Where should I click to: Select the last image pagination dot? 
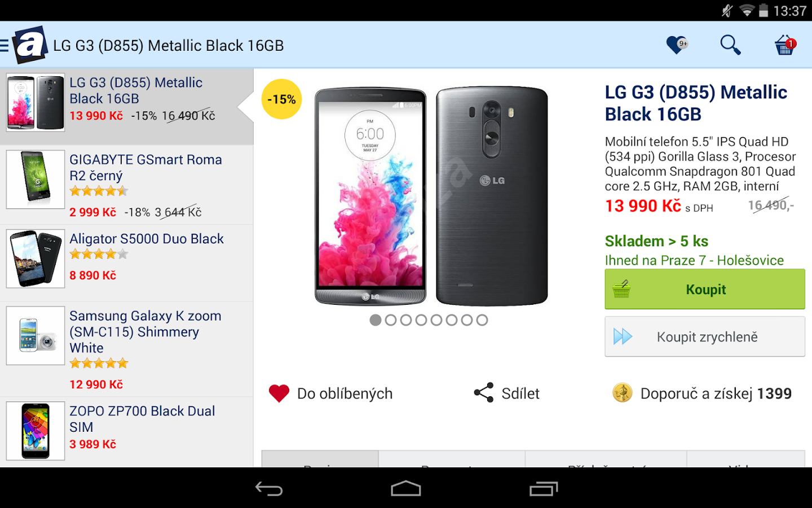click(482, 320)
